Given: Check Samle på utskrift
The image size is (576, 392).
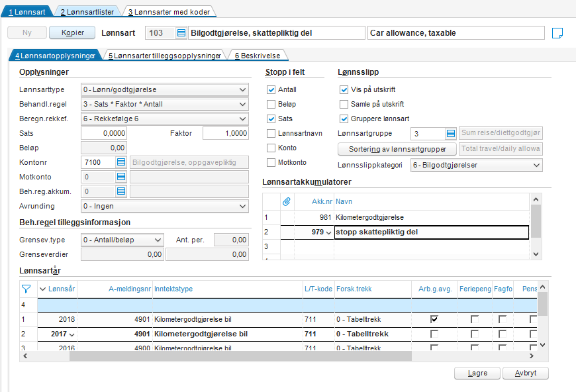Looking at the screenshot, I should click(344, 105).
